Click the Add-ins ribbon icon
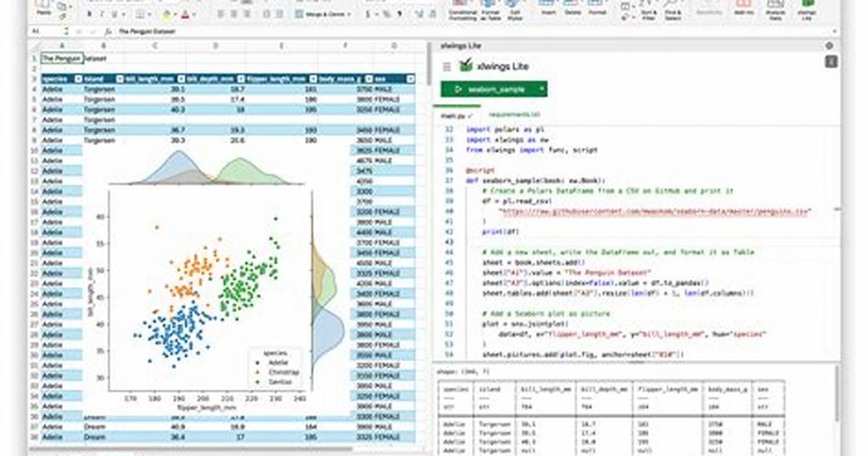868x456 pixels. [x=743, y=8]
